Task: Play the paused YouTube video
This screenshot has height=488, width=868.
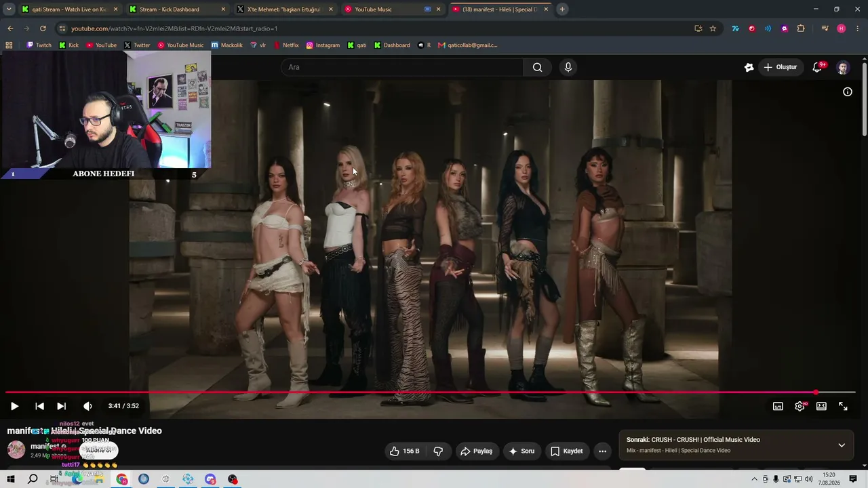Action: click(14, 406)
